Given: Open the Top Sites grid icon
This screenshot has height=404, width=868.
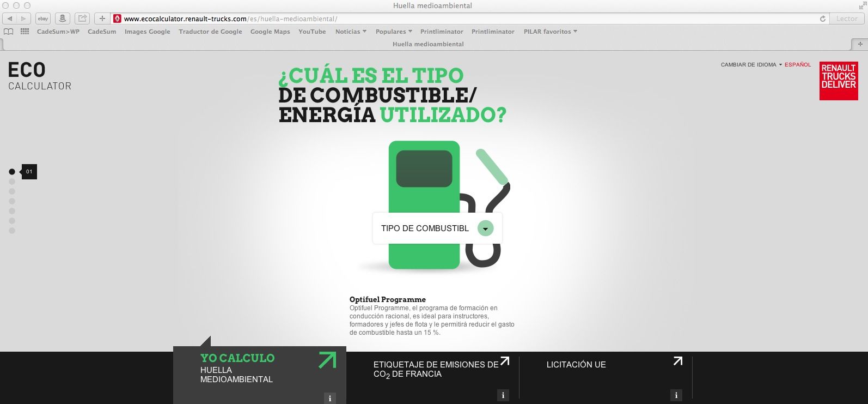Looking at the screenshot, I should (25, 32).
